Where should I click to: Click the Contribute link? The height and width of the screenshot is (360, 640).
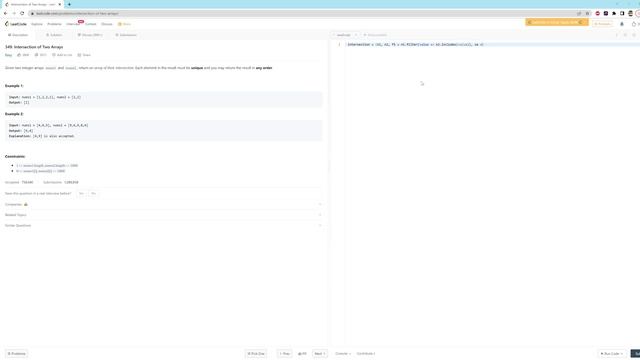[366, 354]
